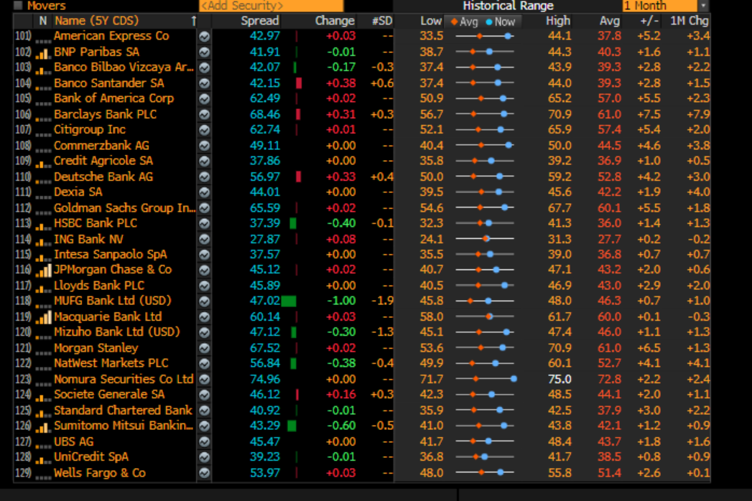Open chart icon for Nomura Securities Co Ltd
Screen dimensions: 752x501
point(204,379)
